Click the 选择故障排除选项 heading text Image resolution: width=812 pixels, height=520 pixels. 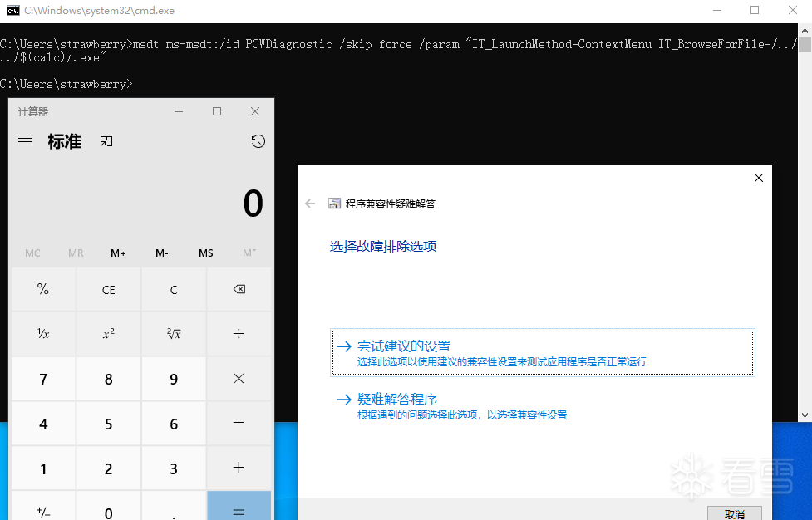tap(383, 246)
